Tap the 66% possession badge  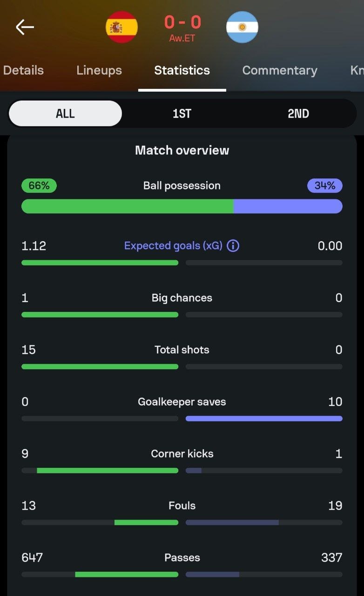tap(39, 186)
